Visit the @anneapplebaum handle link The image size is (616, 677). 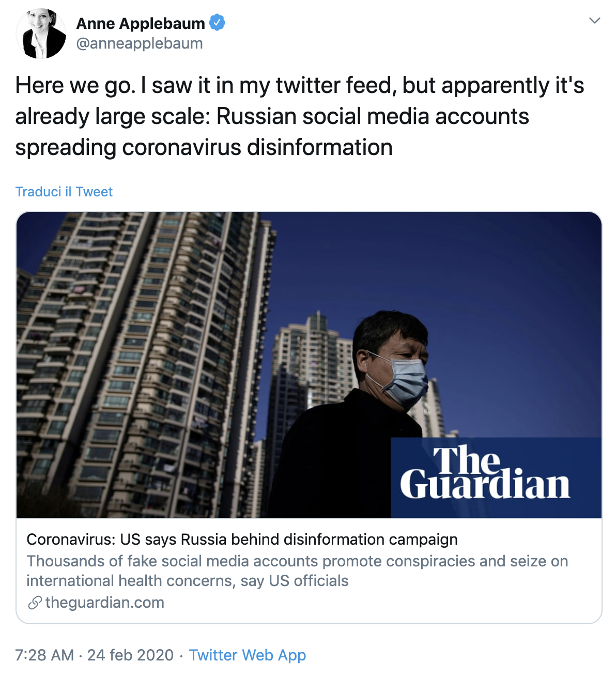click(140, 43)
